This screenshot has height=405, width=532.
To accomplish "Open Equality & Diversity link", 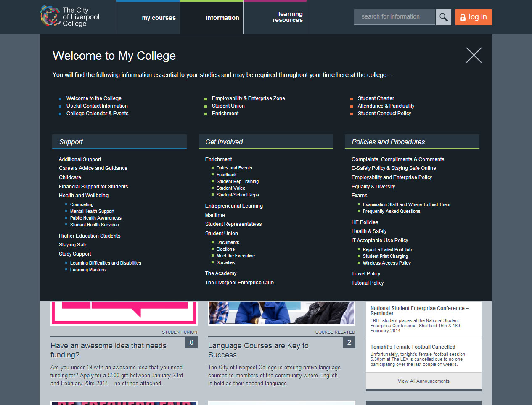I will pyautogui.click(x=373, y=187).
